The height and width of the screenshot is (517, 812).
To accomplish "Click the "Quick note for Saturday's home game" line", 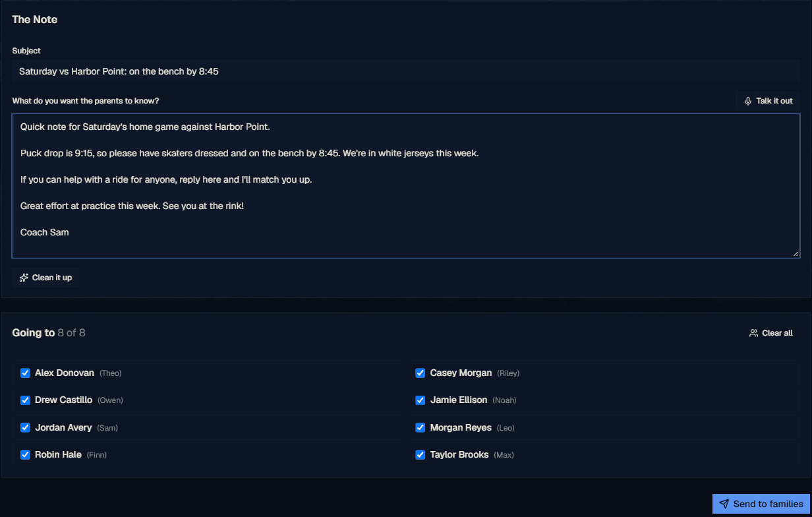I will (145, 127).
